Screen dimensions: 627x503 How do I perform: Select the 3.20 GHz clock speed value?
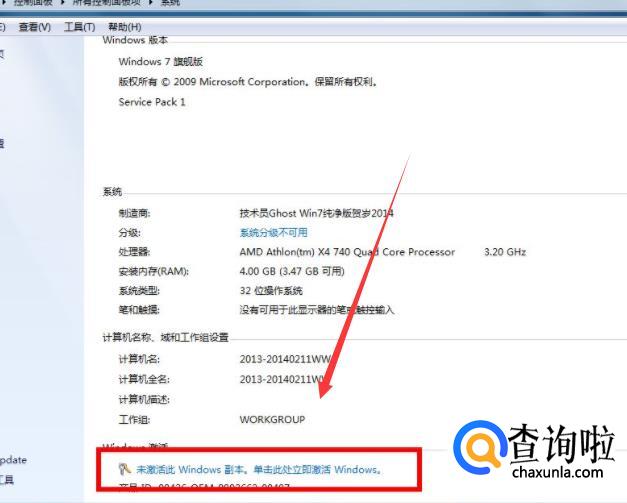[505, 252]
